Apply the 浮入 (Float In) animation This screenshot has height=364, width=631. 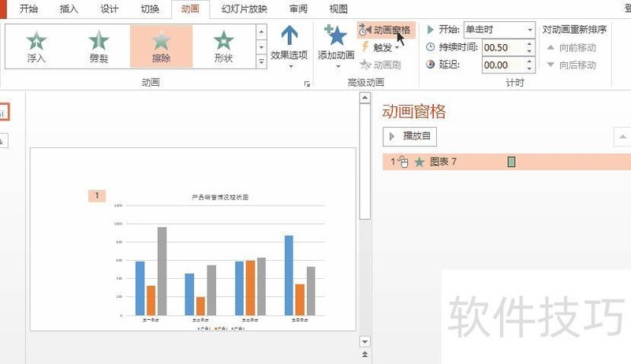point(36,46)
